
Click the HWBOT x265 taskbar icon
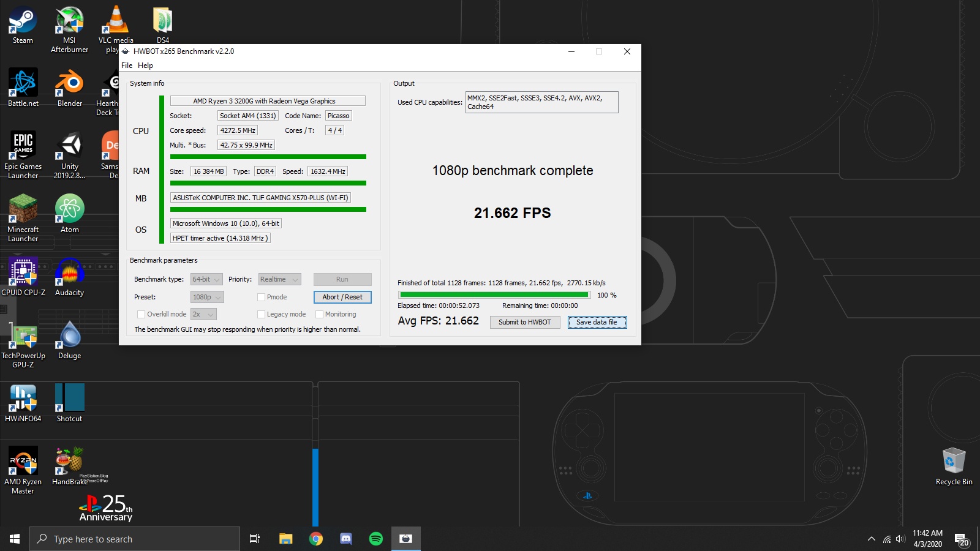pos(405,539)
